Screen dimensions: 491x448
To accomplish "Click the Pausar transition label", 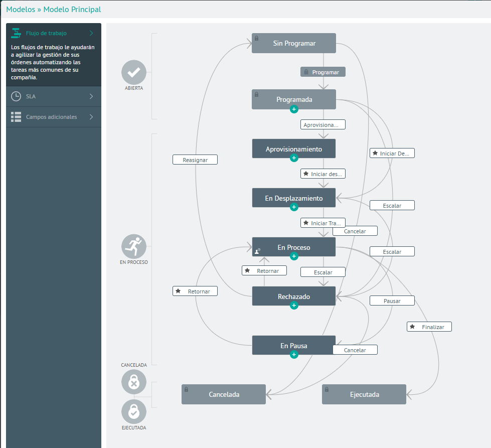I will coord(392,301).
